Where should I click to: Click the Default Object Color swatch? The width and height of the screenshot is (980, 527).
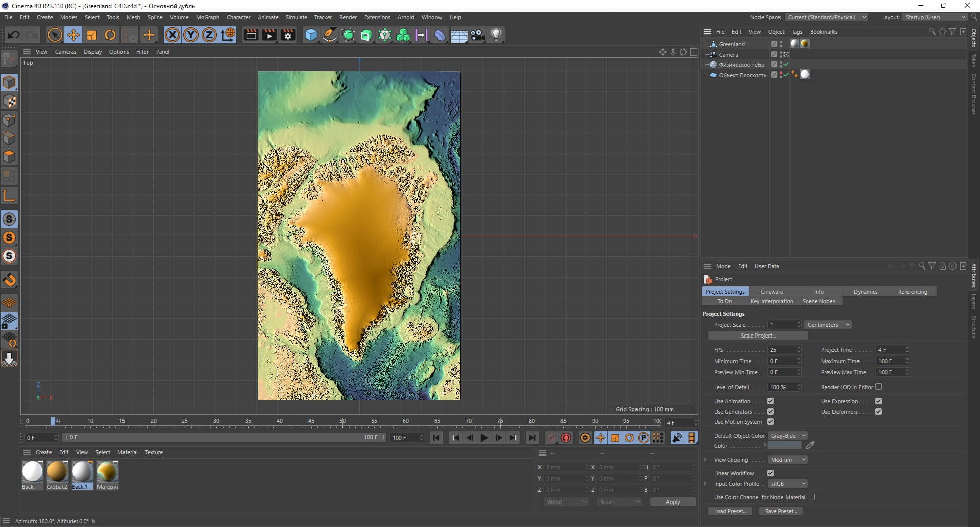(785, 446)
